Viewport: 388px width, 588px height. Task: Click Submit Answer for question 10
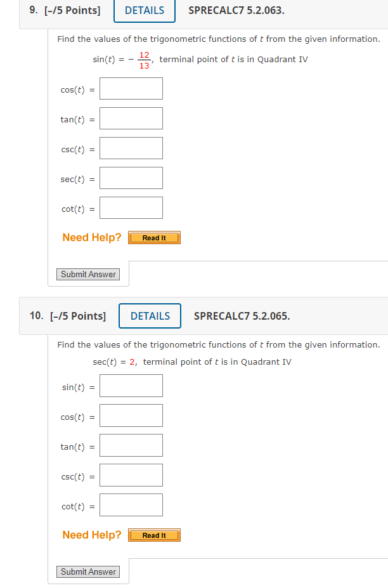pyautogui.click(x=87, y=572)
